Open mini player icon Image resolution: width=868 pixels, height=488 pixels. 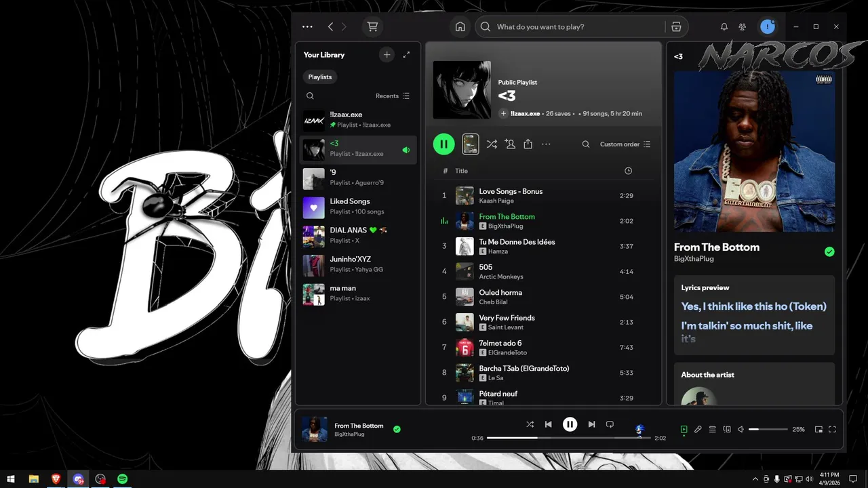coord(818,429)
